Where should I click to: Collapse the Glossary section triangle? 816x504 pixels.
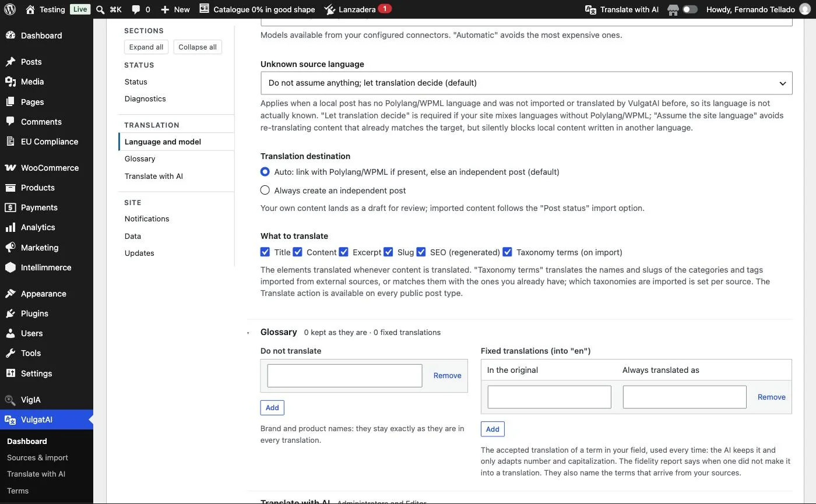tap(248, 333)
